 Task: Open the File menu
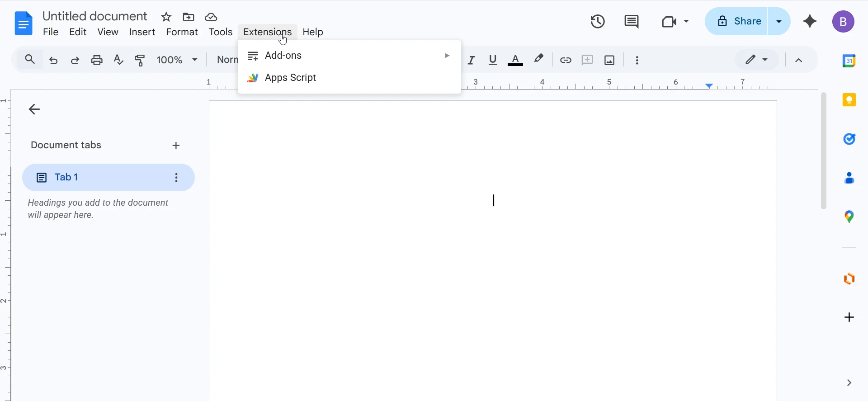(51, 32)
